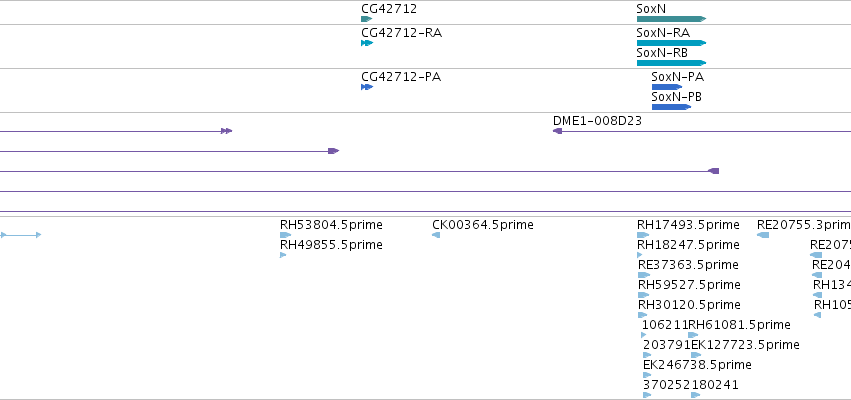Select the CG42712-RA transcript arrow

[x=367, y=43]
